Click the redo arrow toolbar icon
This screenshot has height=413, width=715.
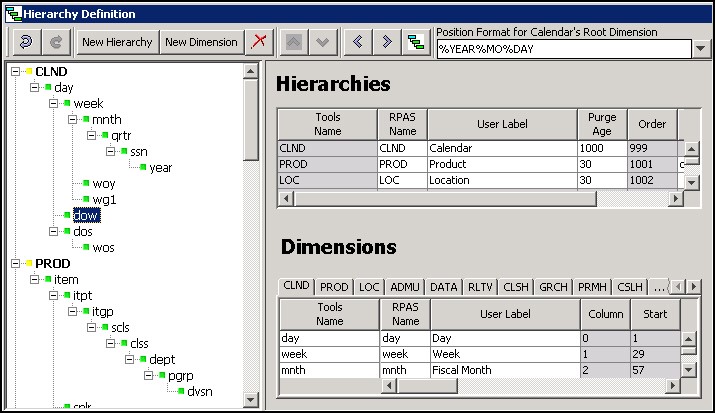coord(56,42)
